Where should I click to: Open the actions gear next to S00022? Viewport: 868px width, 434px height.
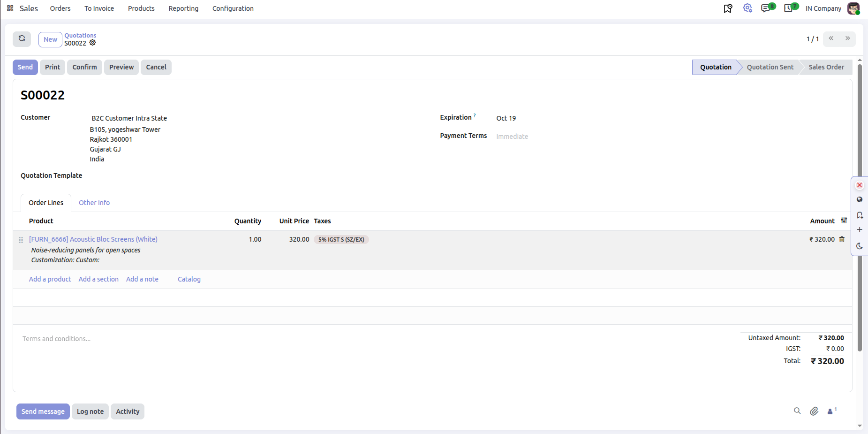(93, 43)
